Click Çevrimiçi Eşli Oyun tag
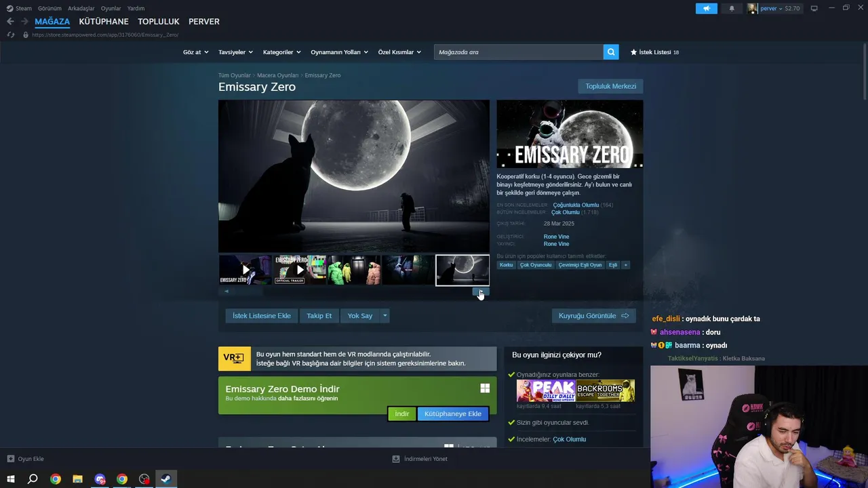The height and width of the screenshot is (488, 868). click(x=580, y=265)
